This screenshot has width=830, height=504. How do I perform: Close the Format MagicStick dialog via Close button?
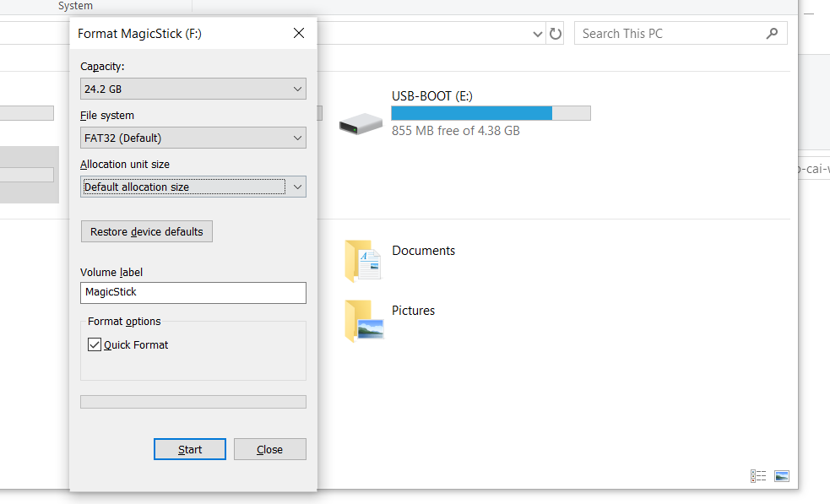tap(269, 448)
